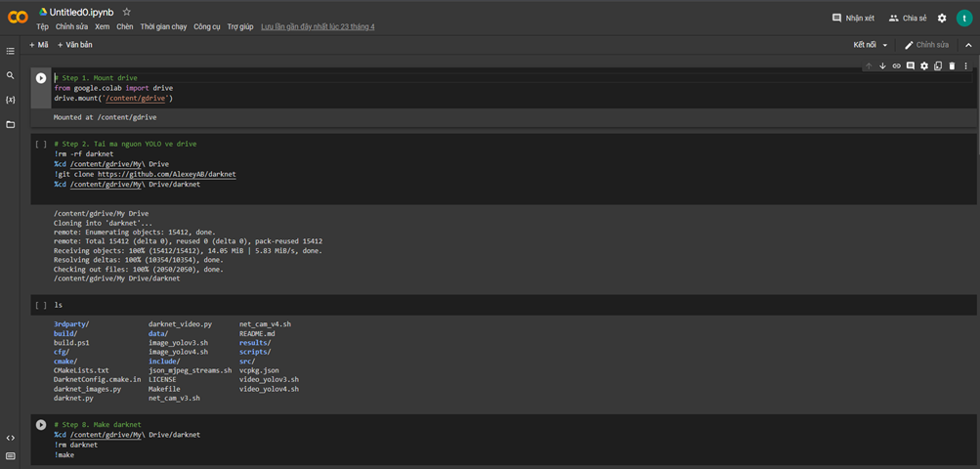Open more cell actions menu

(x=965, y=65)
